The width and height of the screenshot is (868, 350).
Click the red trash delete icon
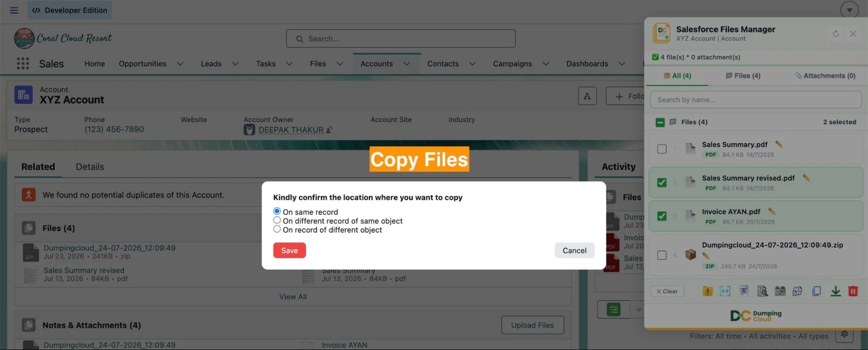[853, 291]
